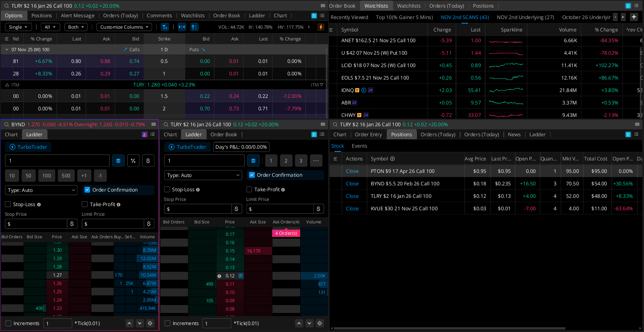The width and height of the screenshot is (644, 332).
Task: Close the BYND $5.5 call position
Action: [352, 184]
